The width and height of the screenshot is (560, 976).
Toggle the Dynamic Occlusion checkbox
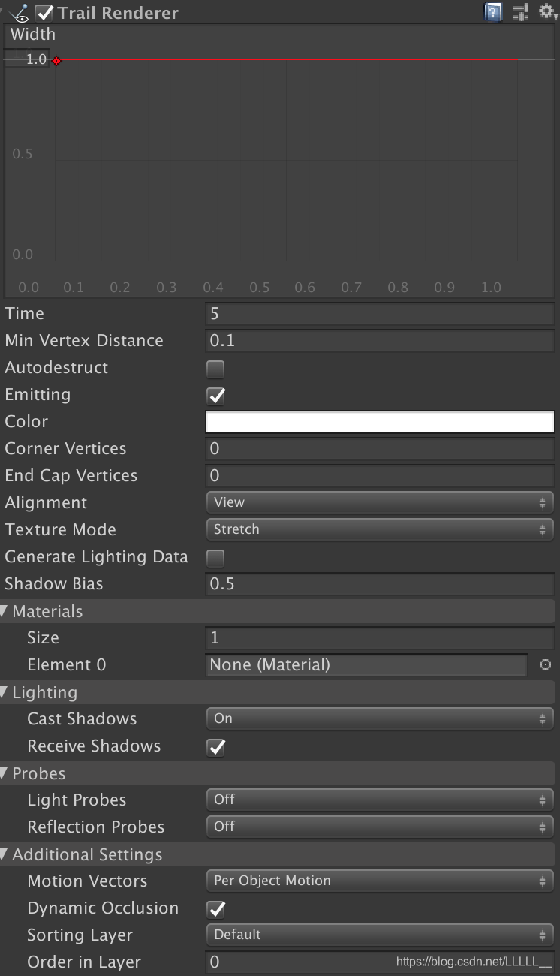point(216,909)
